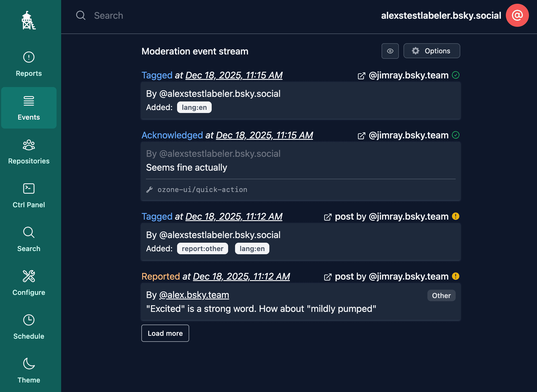Viewport: 537px width, 392px height.
Task: Click the magnifier icon in top search bar
Action: tap(81, 15)
